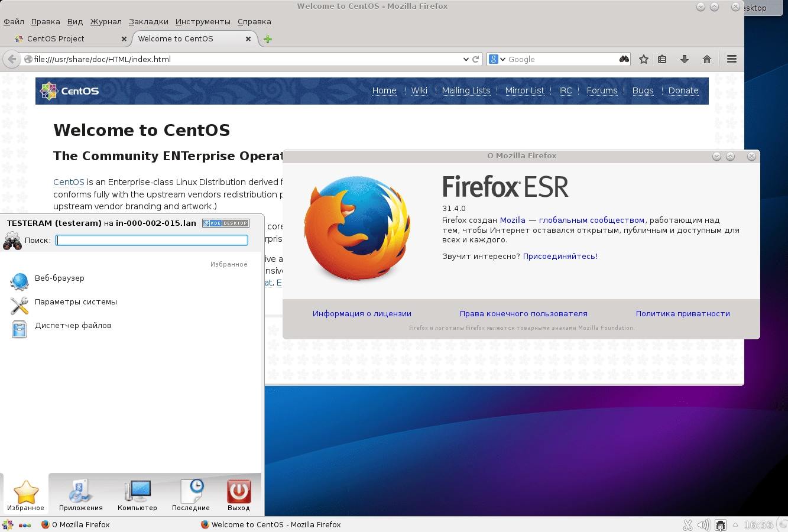
Task: Click the Wiki link in CentOS header
Action: 419,90
